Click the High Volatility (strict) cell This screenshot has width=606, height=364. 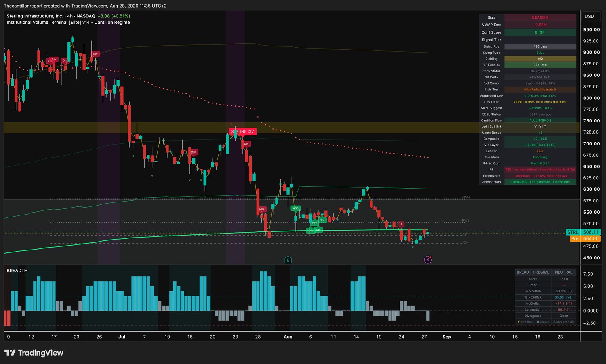[x=540, y=90]
